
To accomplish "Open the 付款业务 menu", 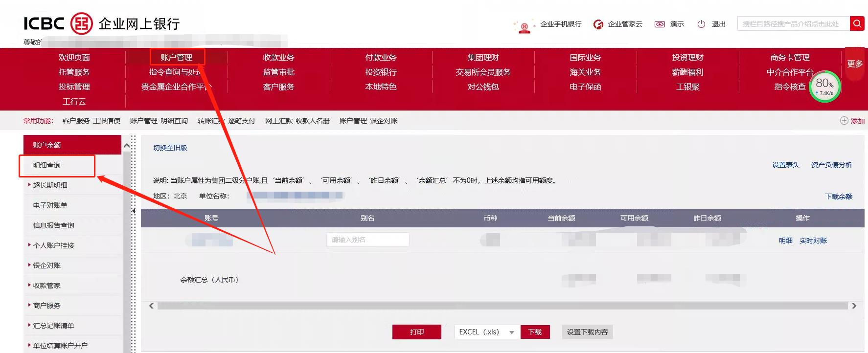I will pyautogui.click(x=381, y=57).
